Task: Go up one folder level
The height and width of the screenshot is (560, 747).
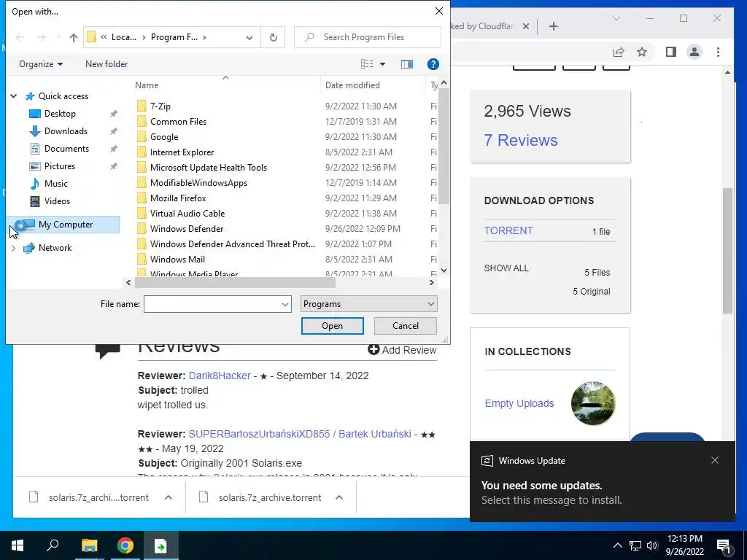Action: [74, 37]
